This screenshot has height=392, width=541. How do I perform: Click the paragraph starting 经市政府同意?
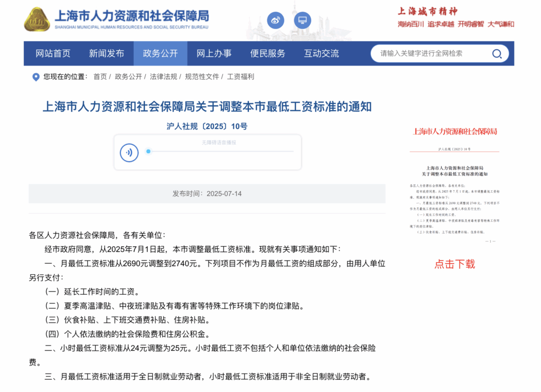(192, 249)
